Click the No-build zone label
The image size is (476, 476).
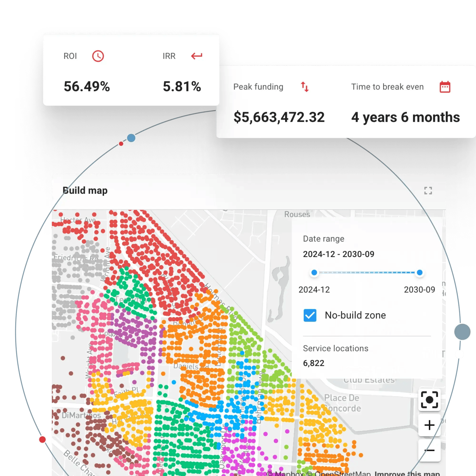click(x=355, y=315)
